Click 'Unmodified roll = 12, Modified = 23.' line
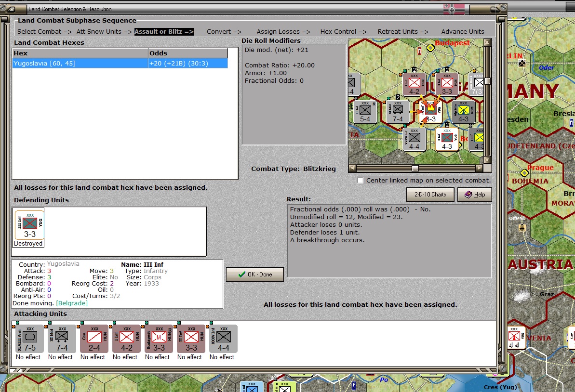This screenshot has height=392, width=575. (x=346, y=217)
